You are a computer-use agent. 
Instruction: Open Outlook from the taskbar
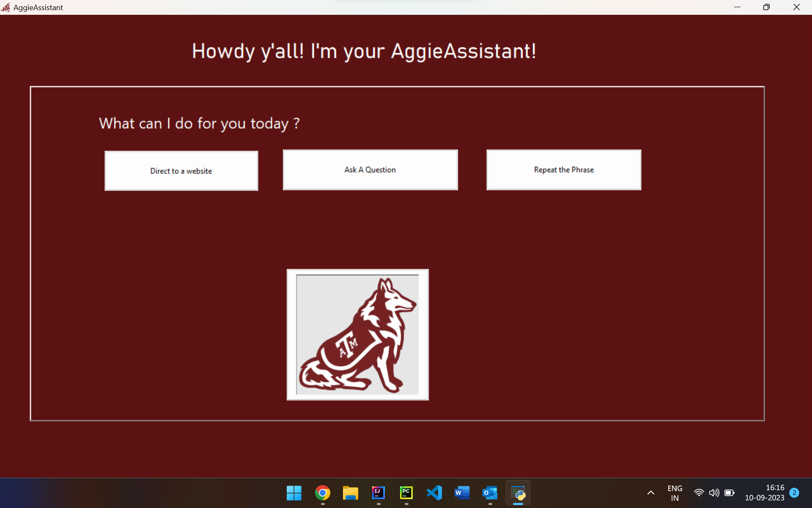pyautogui.click(x=490, y=493)
